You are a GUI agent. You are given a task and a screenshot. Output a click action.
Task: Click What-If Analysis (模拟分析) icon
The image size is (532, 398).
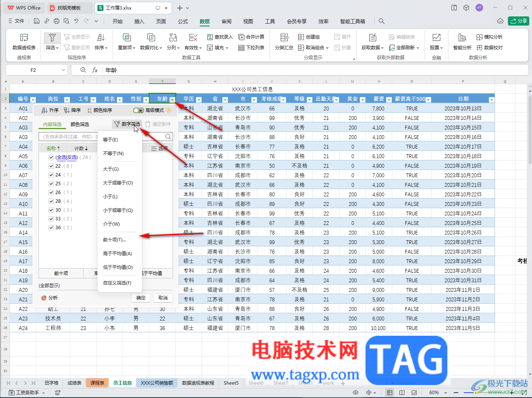click(x=480, y=37)
